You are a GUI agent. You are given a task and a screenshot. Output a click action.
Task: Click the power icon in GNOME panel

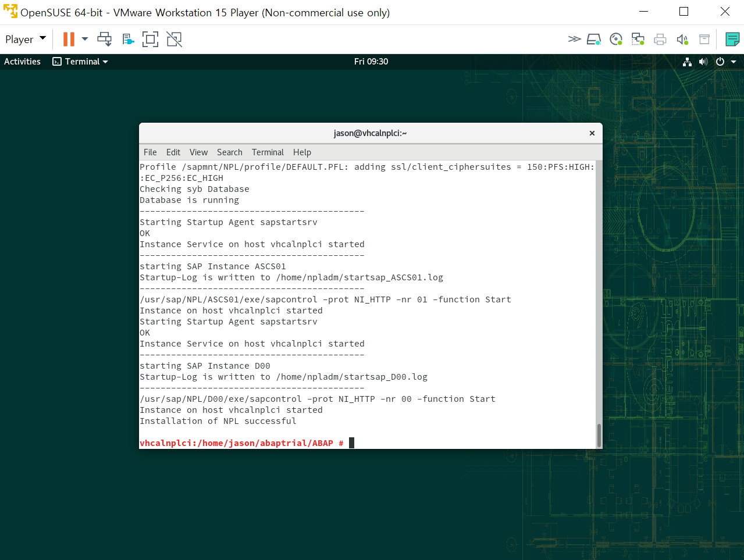[x=720, y=62]
